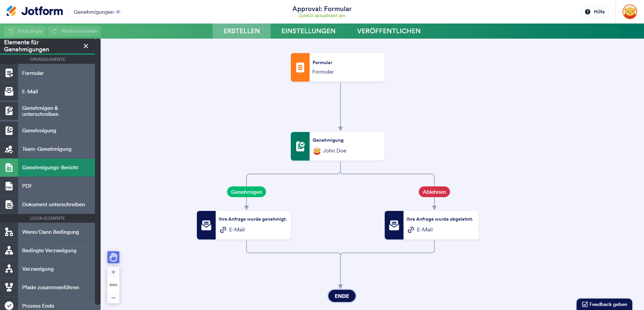Select the Pfade zusammenführen merge icon
This screenshot has height=310, width=644.
pyautogui.click(x=9, y=287)
